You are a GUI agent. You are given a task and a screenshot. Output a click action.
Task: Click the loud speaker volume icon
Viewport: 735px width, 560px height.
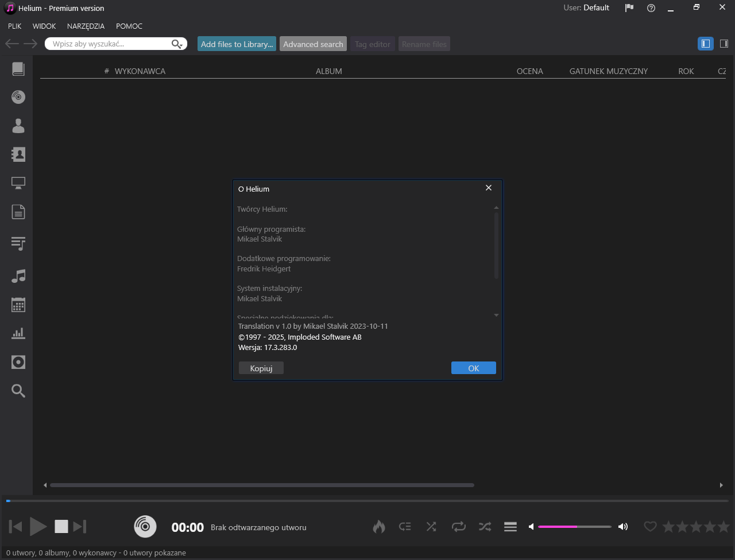coord(623,527)
